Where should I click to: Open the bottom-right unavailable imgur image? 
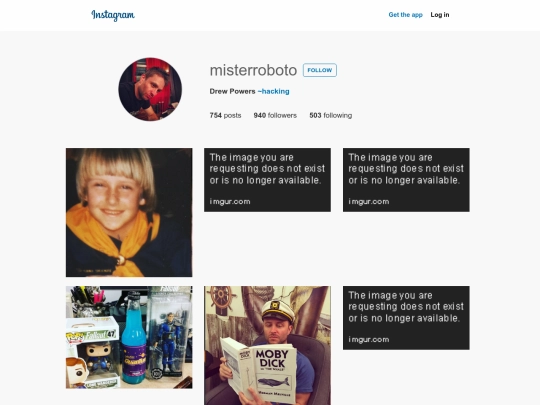[406, 318]
